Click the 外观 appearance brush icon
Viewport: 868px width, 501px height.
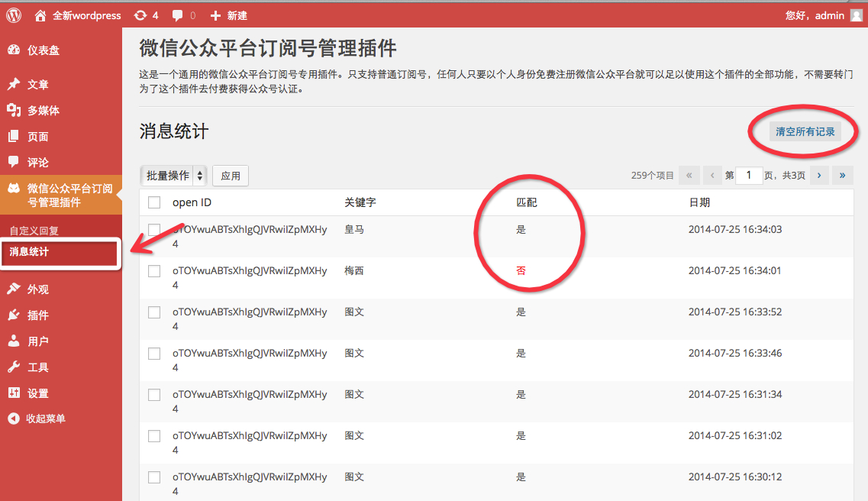[14, 289]
